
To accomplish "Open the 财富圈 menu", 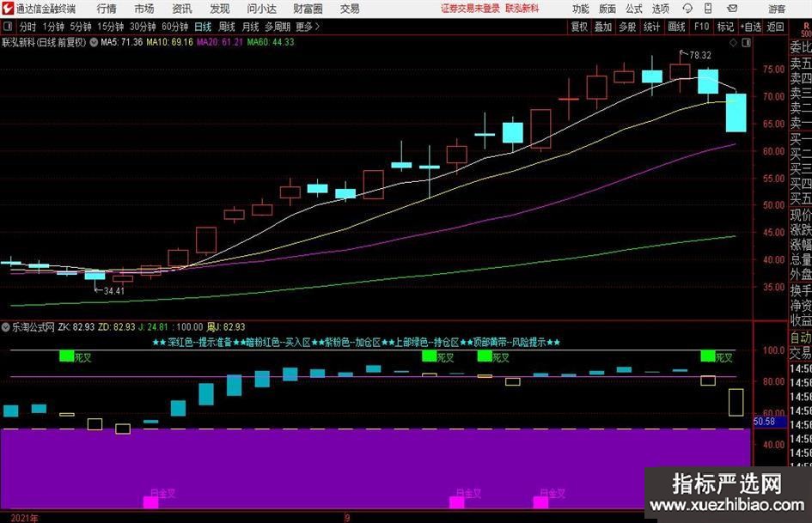I will pyautogui.click(x=308, y=9).
